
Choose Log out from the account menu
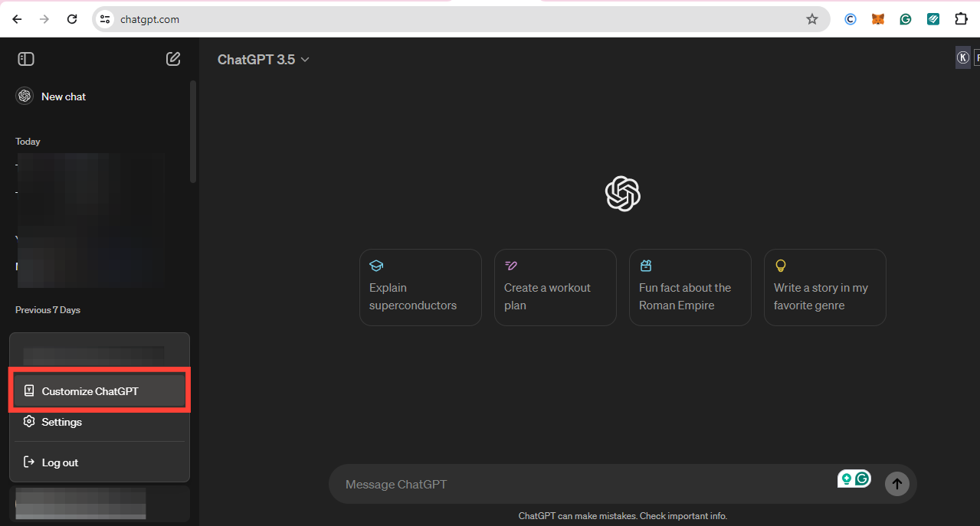pos(100,462)
